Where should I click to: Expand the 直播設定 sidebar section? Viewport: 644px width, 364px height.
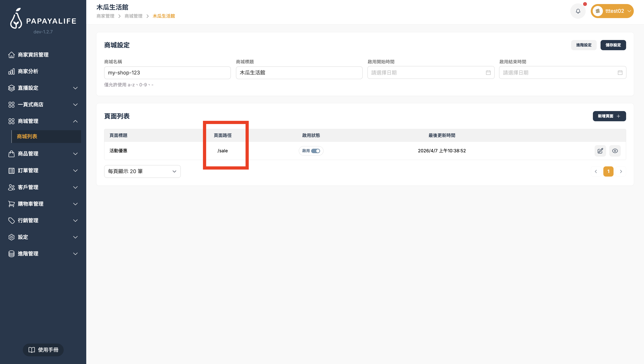click(x=43, y=88)
